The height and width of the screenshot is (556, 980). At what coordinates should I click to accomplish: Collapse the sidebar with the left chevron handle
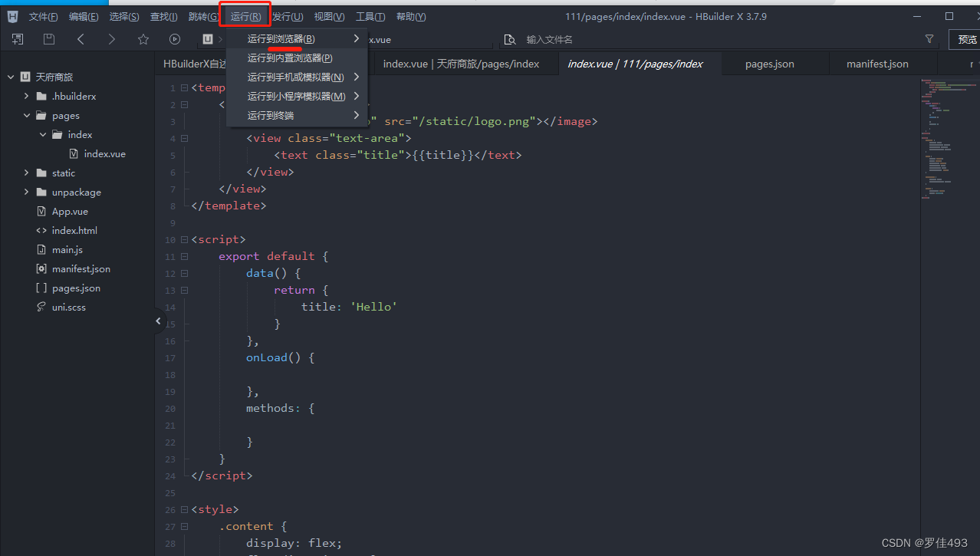(x=159, y=321)
